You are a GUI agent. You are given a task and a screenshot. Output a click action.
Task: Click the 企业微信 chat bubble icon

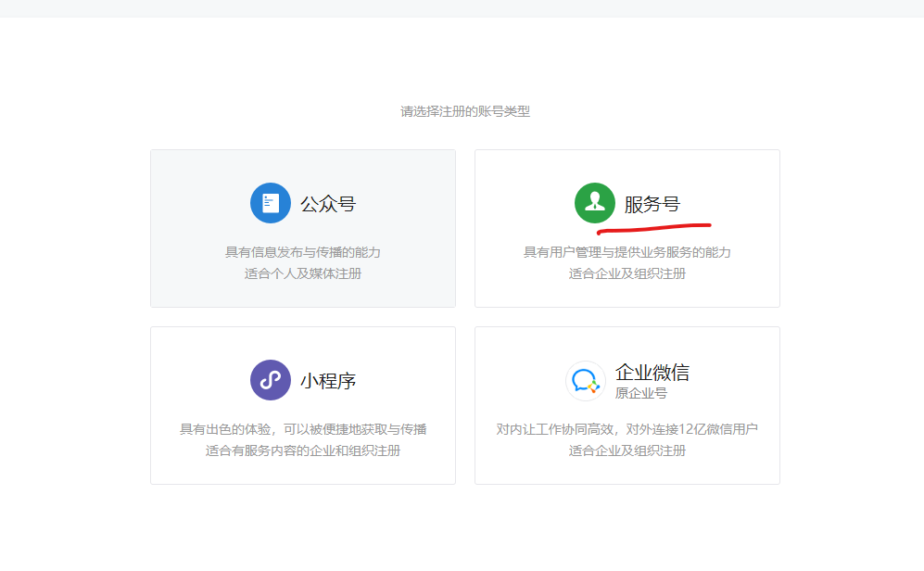[x=586, y=381]
